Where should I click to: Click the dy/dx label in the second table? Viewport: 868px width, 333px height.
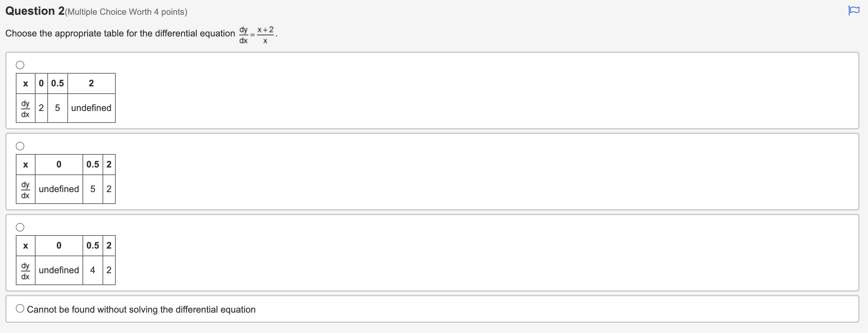click(25, 189)
